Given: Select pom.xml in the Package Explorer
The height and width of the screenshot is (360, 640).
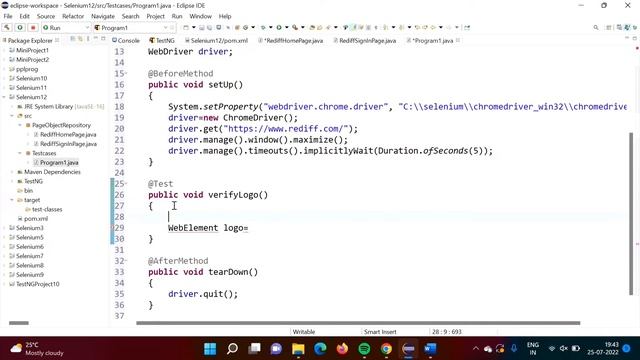Looking at the screenshot, I should pos(32,219).
